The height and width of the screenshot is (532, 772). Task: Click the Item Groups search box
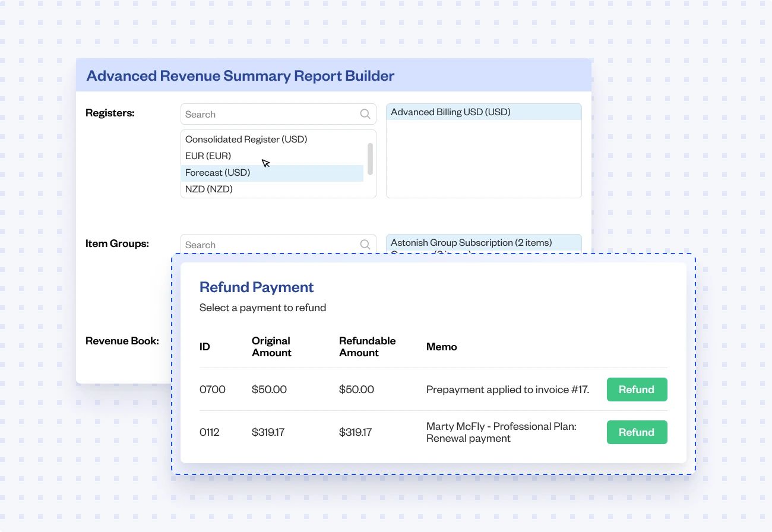(x=267, y=244)
